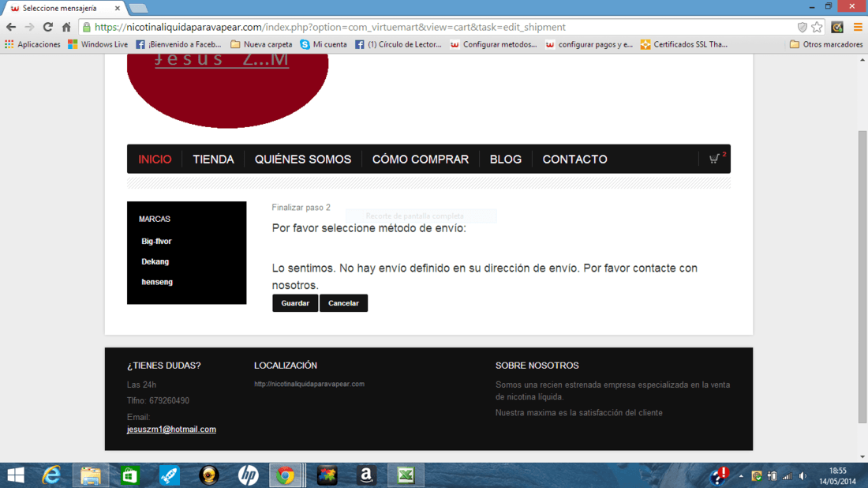Open the Chrome menu (hamburger icon)
This screenshot has width=868, height=488.
point(858,27)
